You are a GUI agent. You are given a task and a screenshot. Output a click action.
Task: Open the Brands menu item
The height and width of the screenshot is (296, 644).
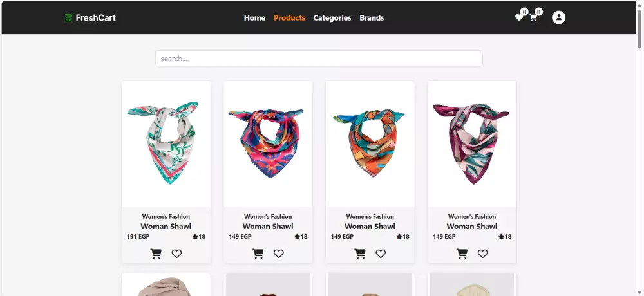(372, 17)
